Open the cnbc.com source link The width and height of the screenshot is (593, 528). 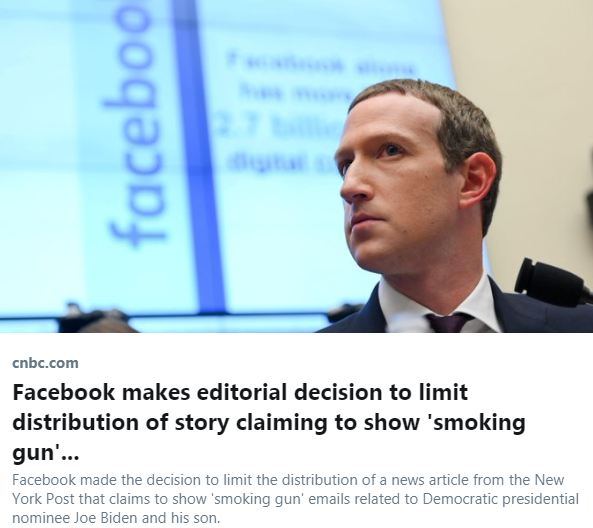(x=45, y=363)
